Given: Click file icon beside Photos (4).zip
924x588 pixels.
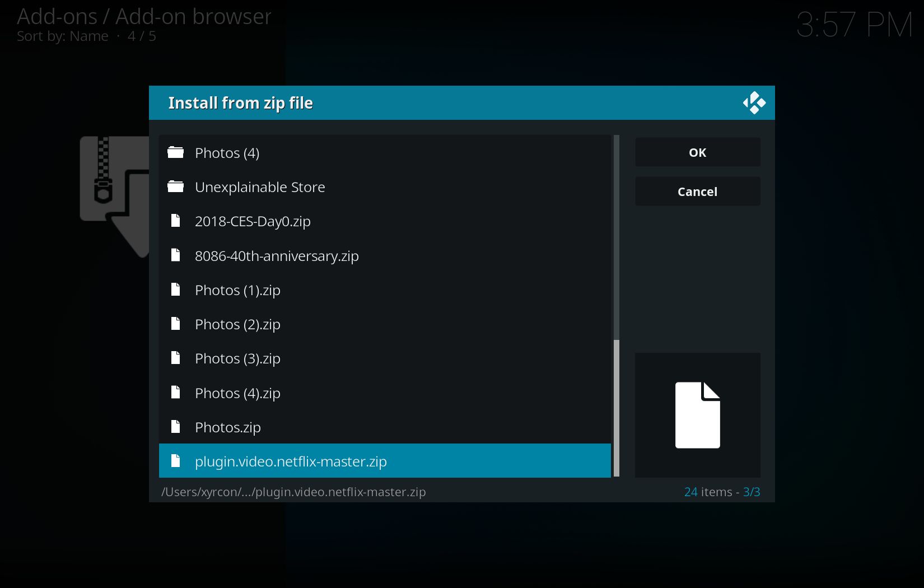Looking at the screenshot, I should coord(175,393).
